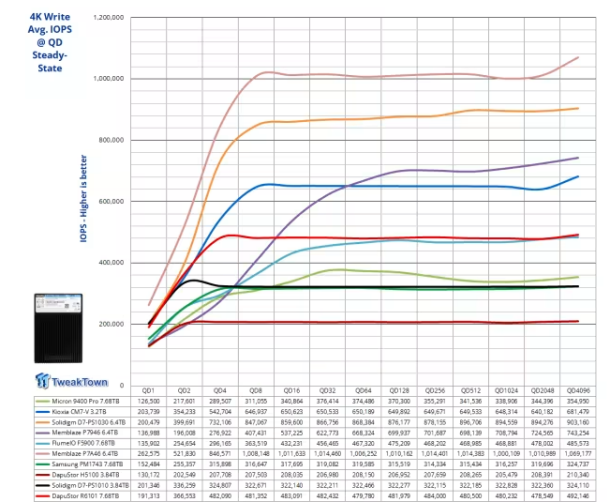Click Solidigm D7-PS1010 QD1024 value 322,828

click(x=506, y=486)
